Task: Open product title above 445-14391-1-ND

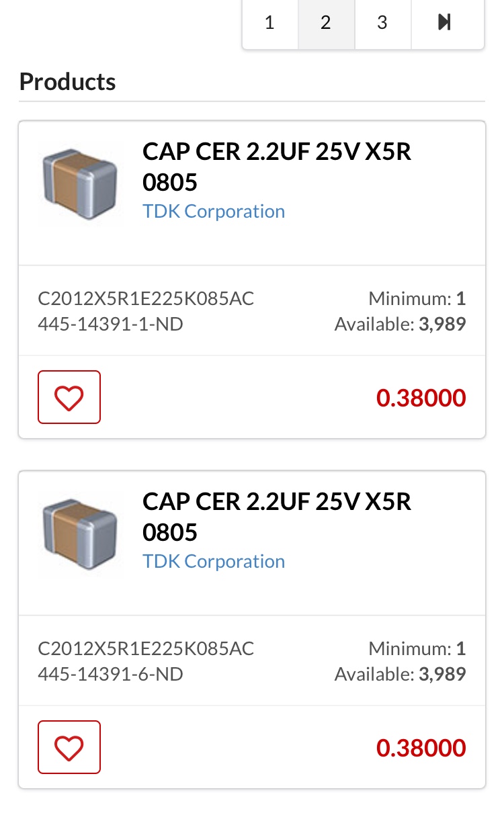Action: (276, 167)
